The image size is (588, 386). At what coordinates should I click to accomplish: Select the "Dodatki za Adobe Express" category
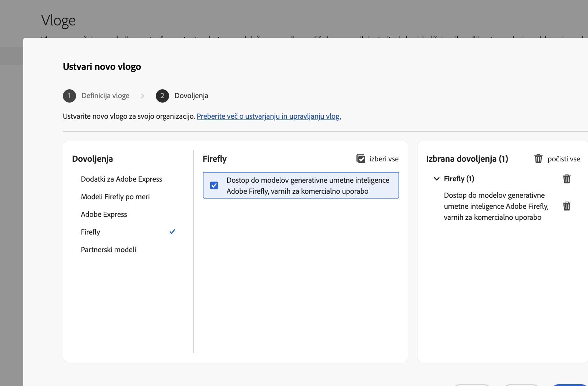[121, 179]
